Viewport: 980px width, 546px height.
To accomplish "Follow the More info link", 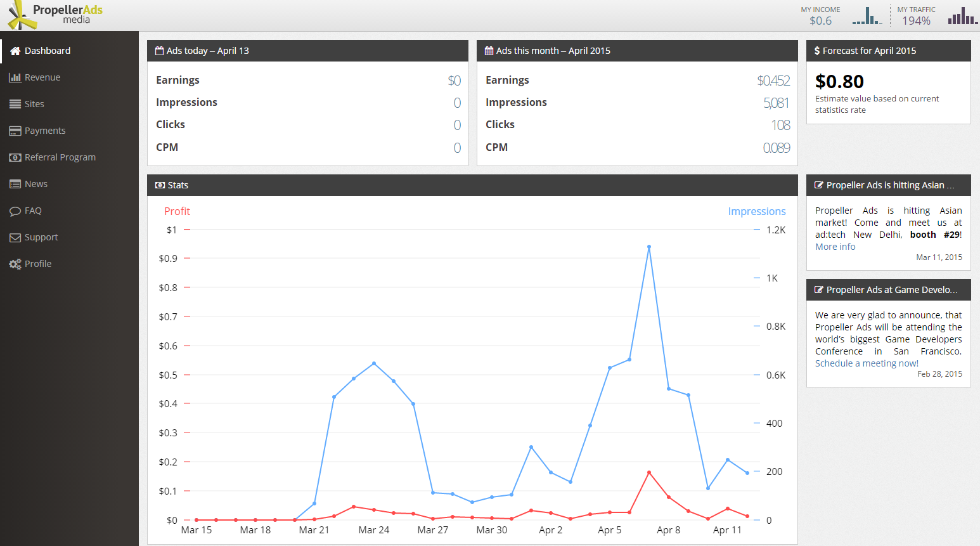I will (x=835, y=247).
